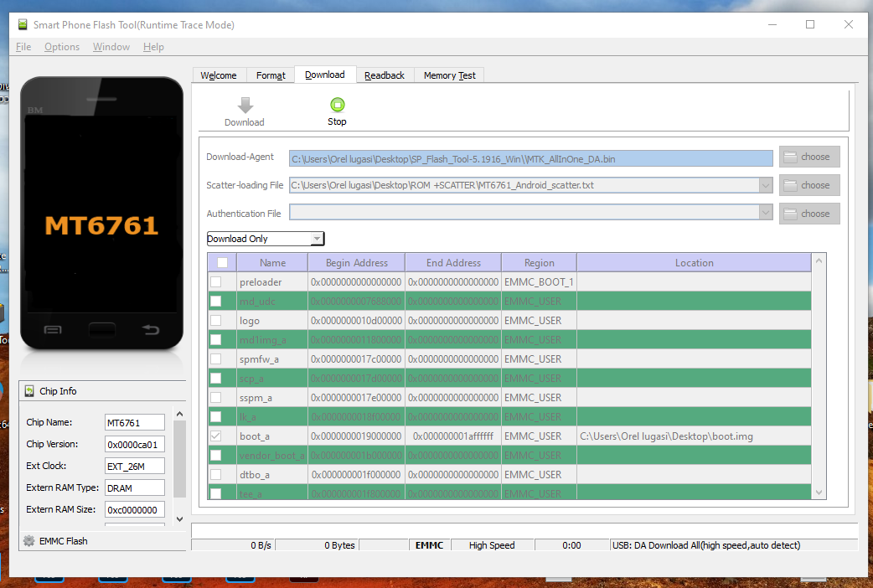Switch to the Memory Test tab
The image size is (873, 588).
(449, 75)
